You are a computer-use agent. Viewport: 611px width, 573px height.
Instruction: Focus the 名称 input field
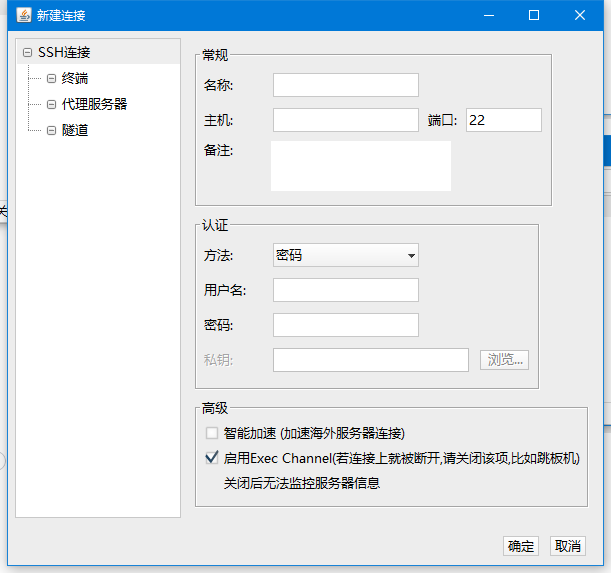click(346, 85)
